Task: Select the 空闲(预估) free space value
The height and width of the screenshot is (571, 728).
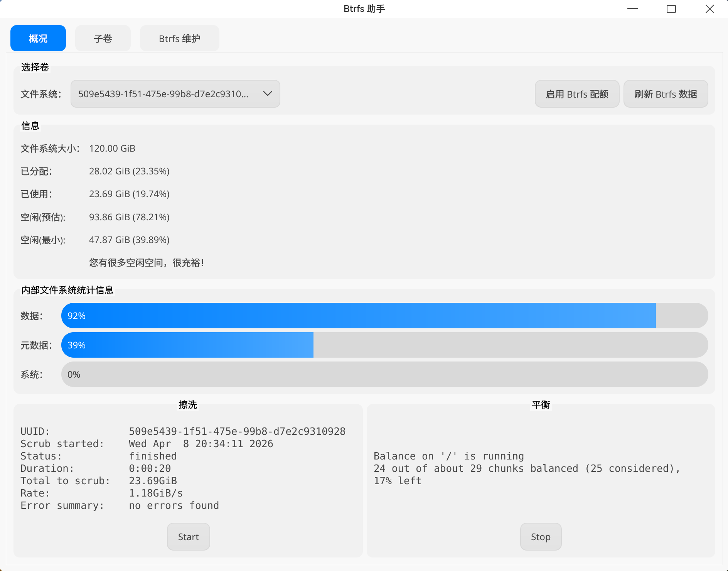Action: coord(129,217)
